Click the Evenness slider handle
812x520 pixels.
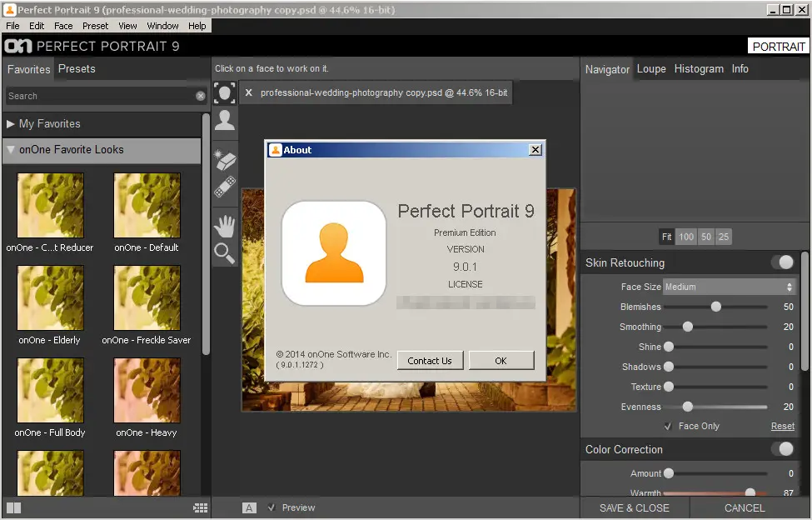pos(688,407)
